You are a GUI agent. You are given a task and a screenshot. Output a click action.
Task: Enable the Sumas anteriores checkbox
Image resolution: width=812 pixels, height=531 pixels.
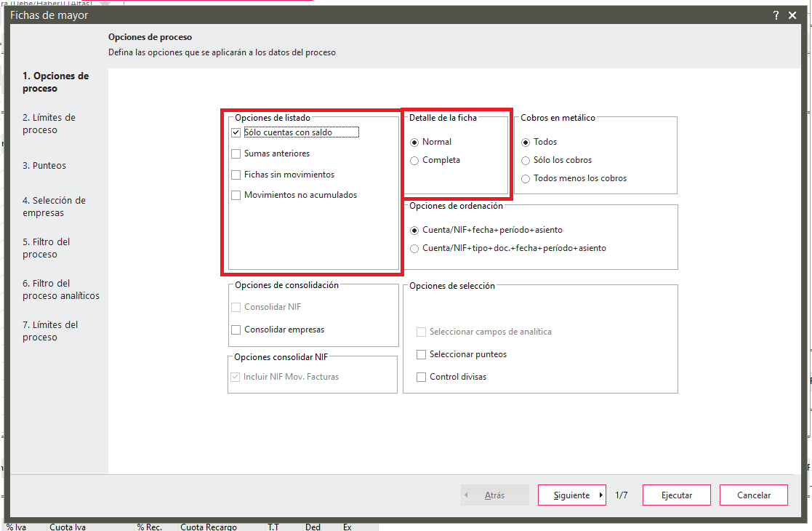(x=236, y=154)
